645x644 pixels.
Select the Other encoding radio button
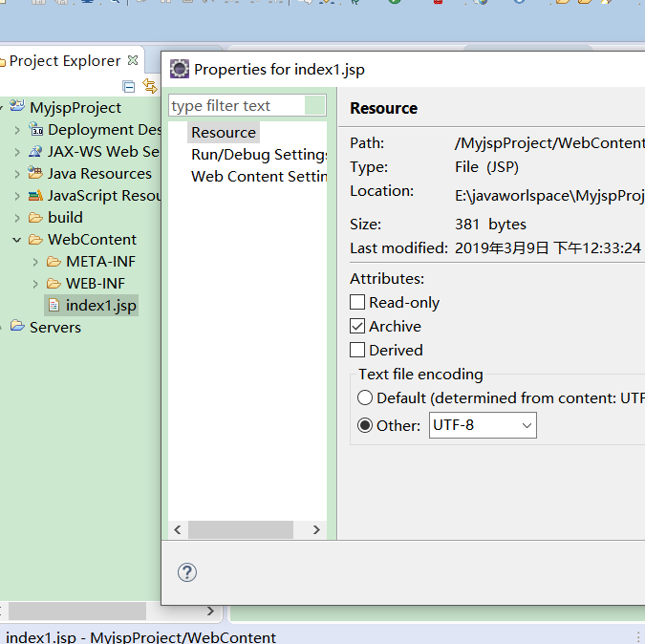[x=365, y=425]
